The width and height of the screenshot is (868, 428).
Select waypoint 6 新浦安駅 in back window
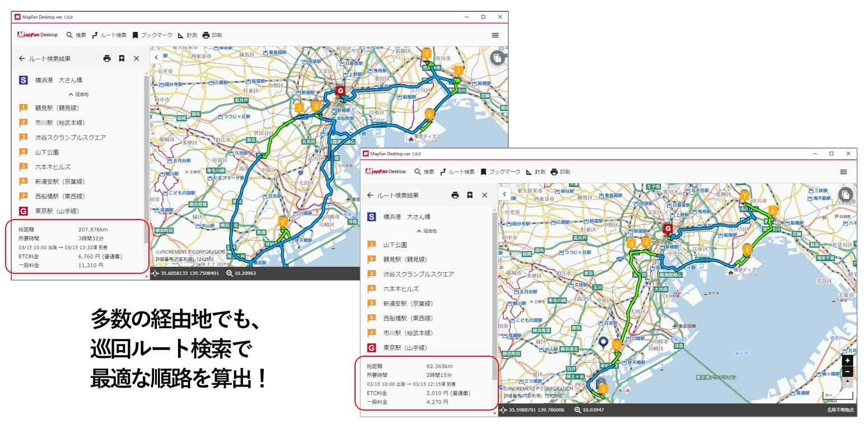(x=52, y=182)
